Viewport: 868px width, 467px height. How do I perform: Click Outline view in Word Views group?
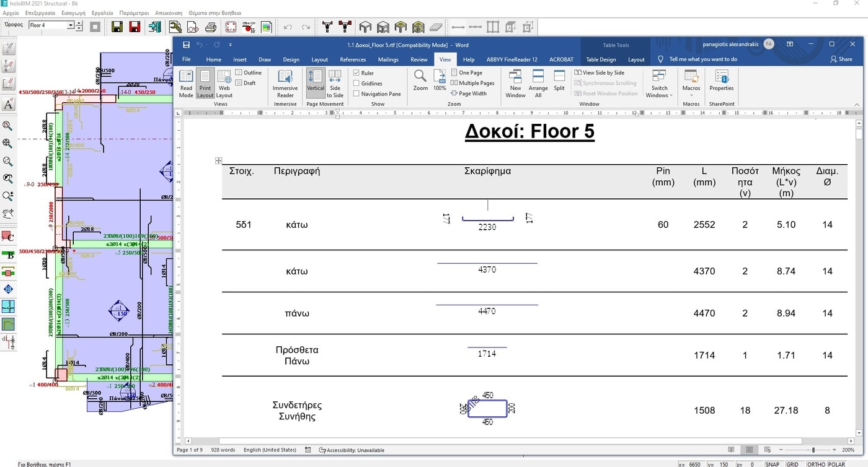click(x=249, y=72)
